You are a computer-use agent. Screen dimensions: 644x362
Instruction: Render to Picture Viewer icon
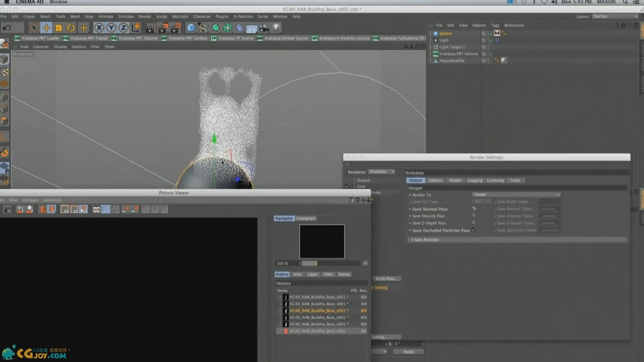(x=163, y=28)
